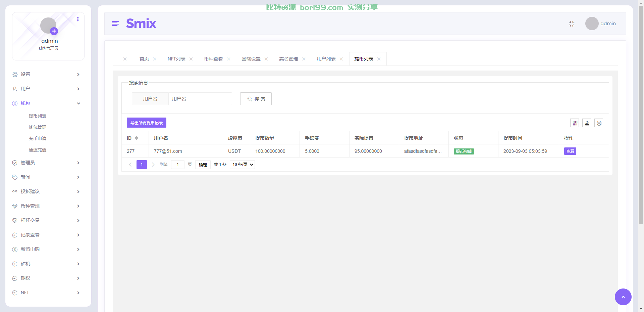Expand the 币种管理 menu chevron
This screenshot has width=644, height=312.
78,206
